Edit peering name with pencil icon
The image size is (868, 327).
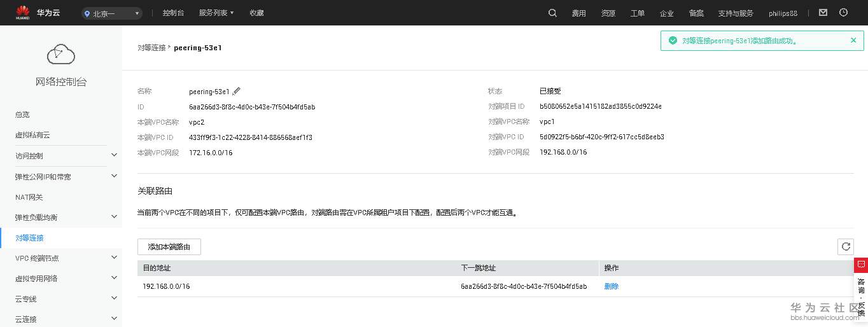237,91
